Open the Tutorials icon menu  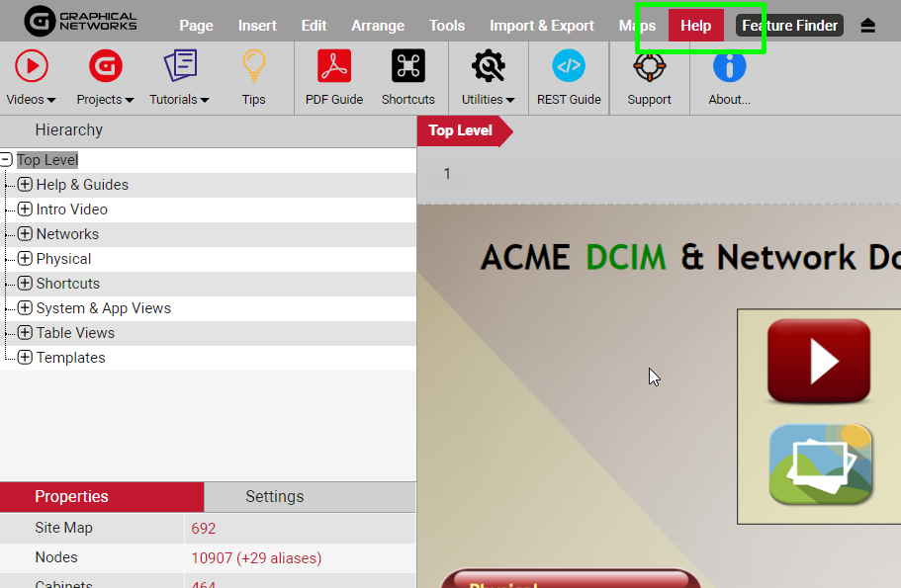pos(179,67)
